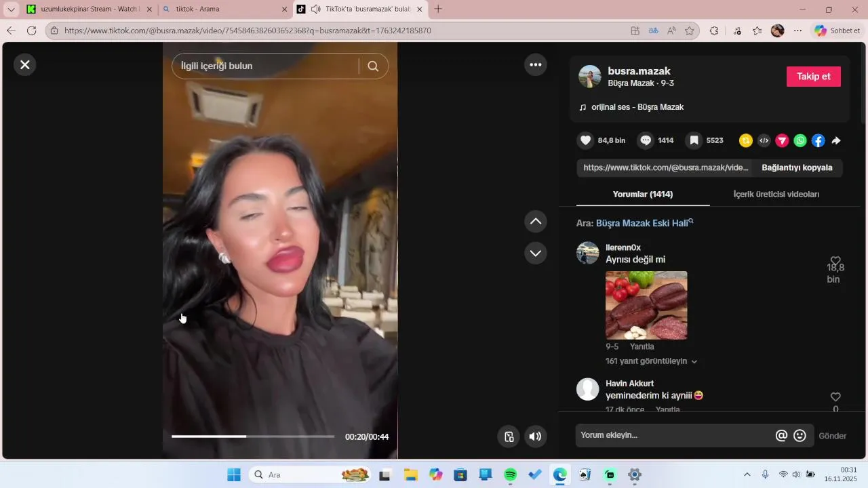Open comments via speech bubble icon (1414)
The width and height of the screenshot is (868, 488).
click(646, 140)
